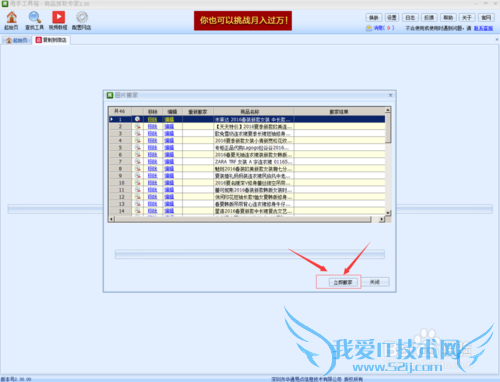Click the 反馈 feedback button
This screenshot has height=382, width=500.
(x=429, y=18)
